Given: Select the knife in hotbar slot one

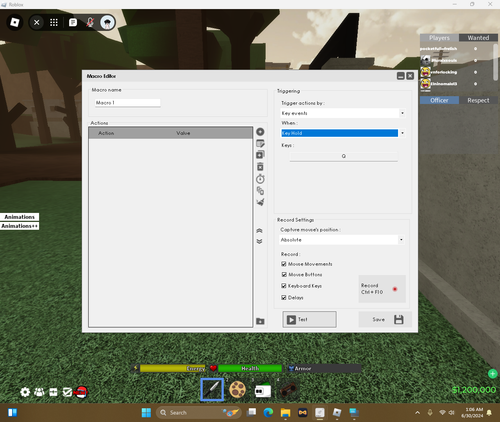Looking at the screenshot, I should coord(212,389).
